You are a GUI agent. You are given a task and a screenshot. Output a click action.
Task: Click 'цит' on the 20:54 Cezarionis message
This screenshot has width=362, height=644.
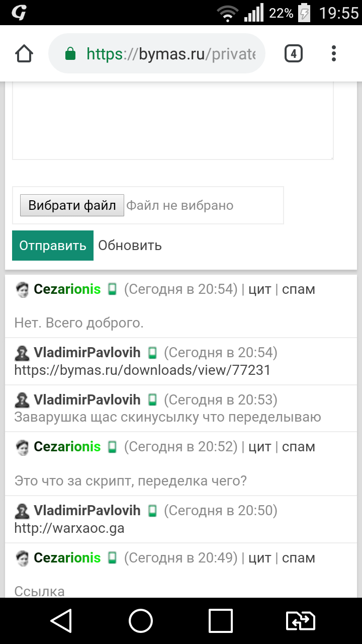point(260,289)
